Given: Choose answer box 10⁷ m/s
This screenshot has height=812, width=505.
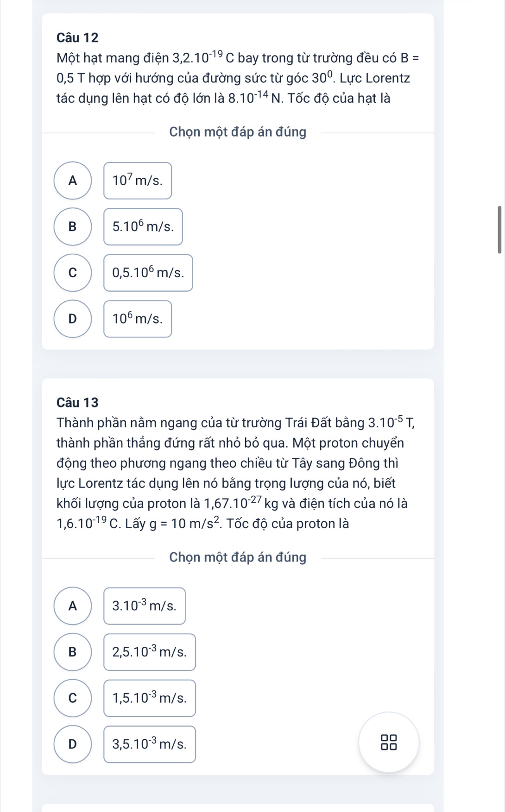Looking at the screenshot, I should point(138,181).
